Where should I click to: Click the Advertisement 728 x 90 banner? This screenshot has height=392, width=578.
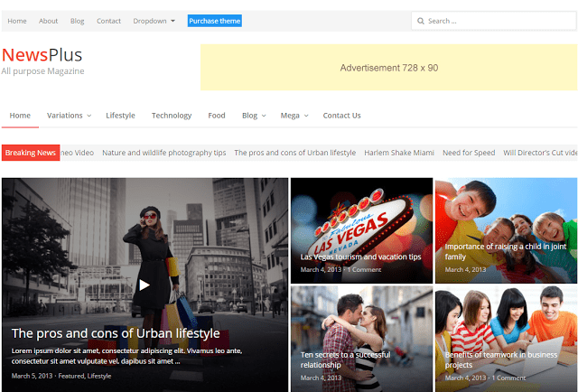[x=388, y=68]
